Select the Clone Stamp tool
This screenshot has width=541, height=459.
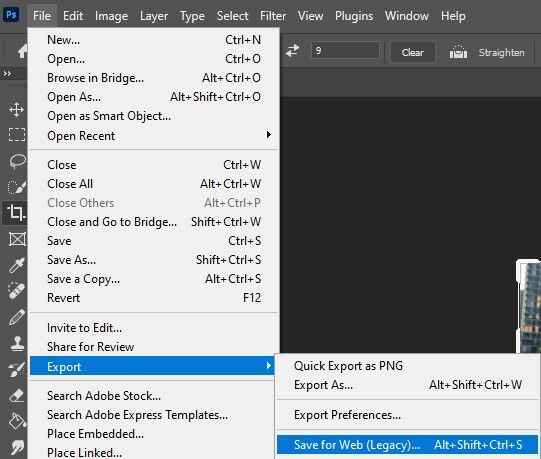pos(17,343)
